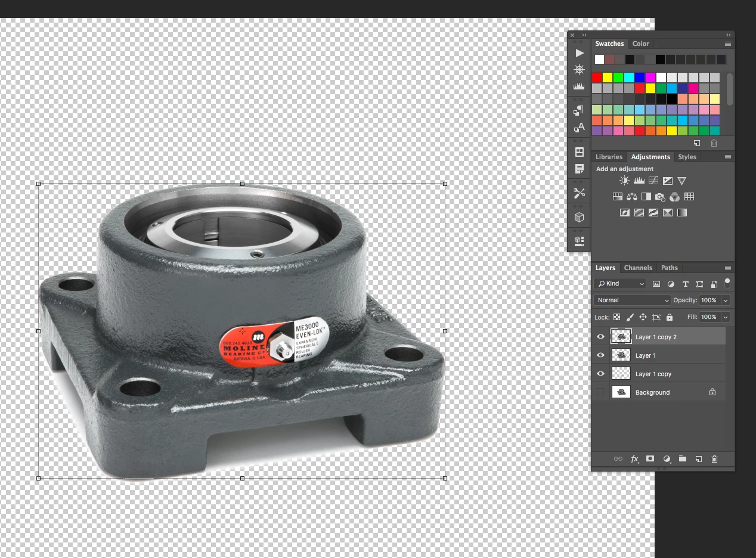Toggle lock position
Screen dimensions: 756x558
[x=643, y=317]
